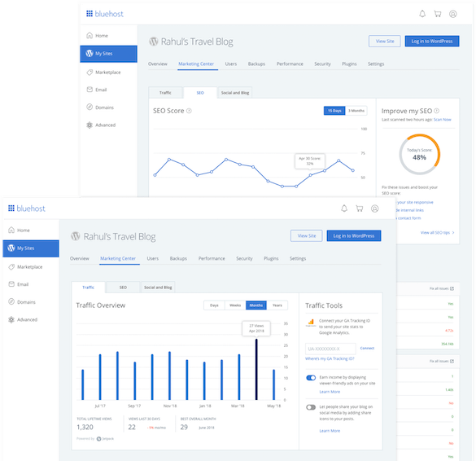Viewport: 476px width, 461px height.
Task: Open notifications bell in back window
Action: tap(422, 14)
